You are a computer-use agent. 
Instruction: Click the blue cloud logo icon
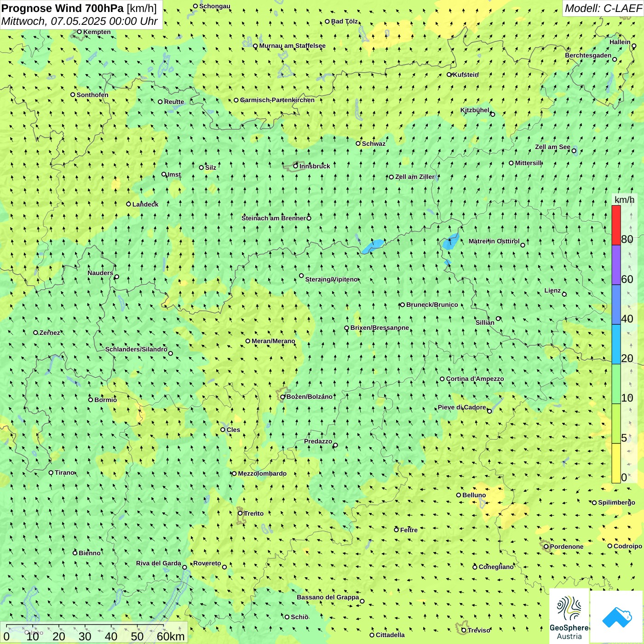pyautogui.click(x=616, y=617)
